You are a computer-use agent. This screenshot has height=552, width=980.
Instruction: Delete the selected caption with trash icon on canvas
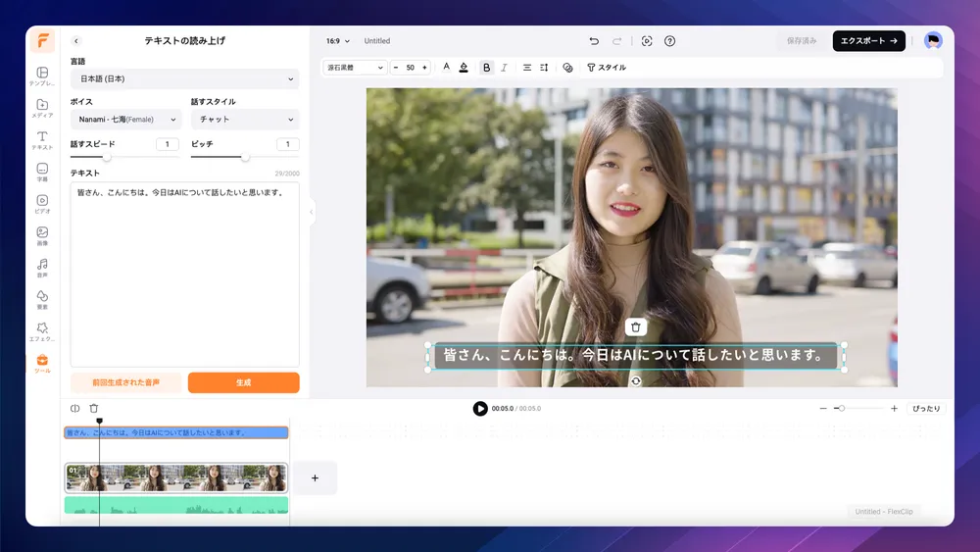pyautogui.click(x=636, y=326)
